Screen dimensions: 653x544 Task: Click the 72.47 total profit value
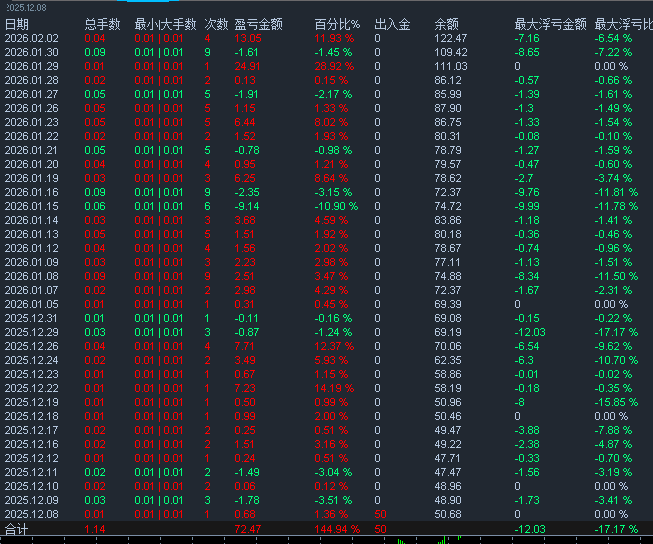(247, 529)
